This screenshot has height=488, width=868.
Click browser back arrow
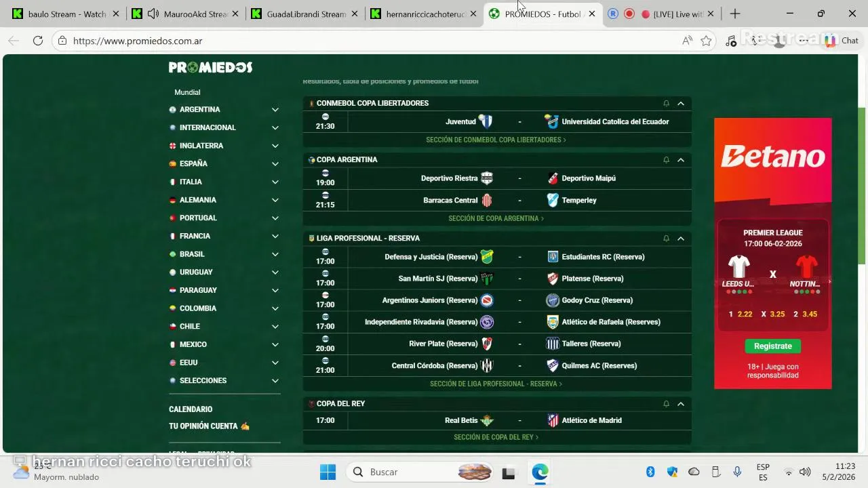14,41
